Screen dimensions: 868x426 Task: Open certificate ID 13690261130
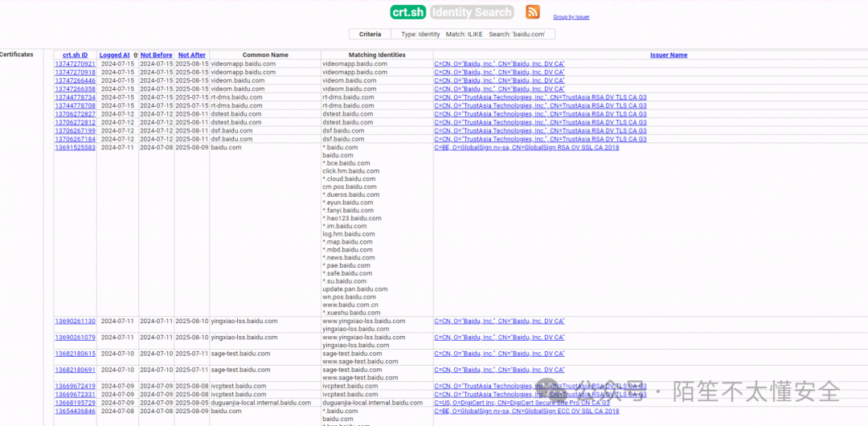tap(76, 321)
